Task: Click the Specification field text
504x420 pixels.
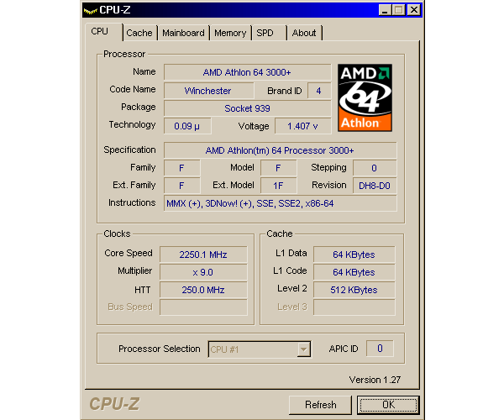Action: point(280,150)
